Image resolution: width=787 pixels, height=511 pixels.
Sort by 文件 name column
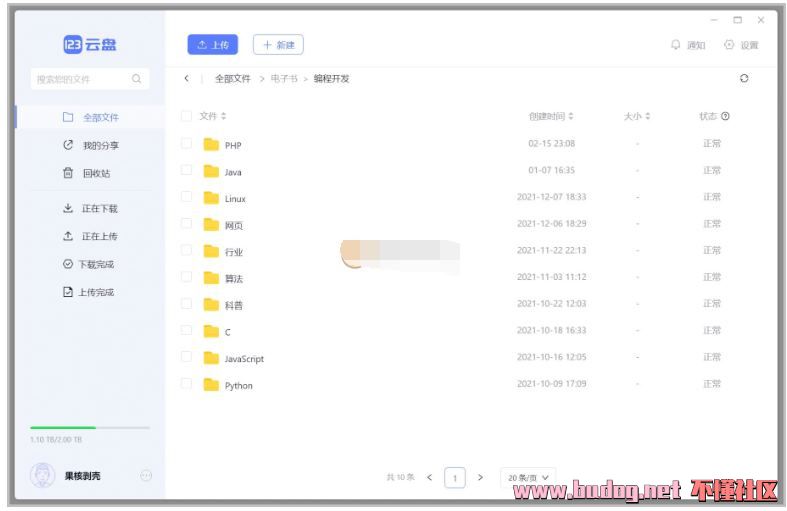click(213, 116)
